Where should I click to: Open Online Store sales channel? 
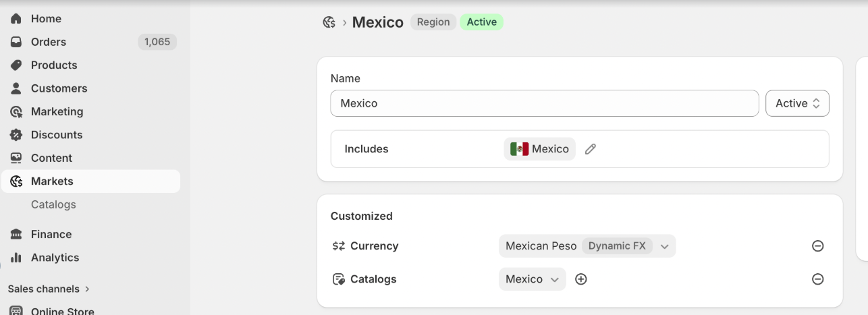pyautogui.click(x=62, y=311)
